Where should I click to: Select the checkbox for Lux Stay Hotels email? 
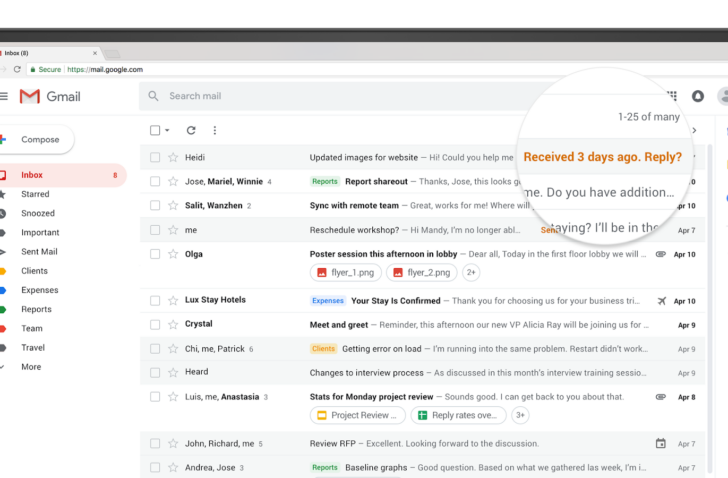click(x=155, y=301)
